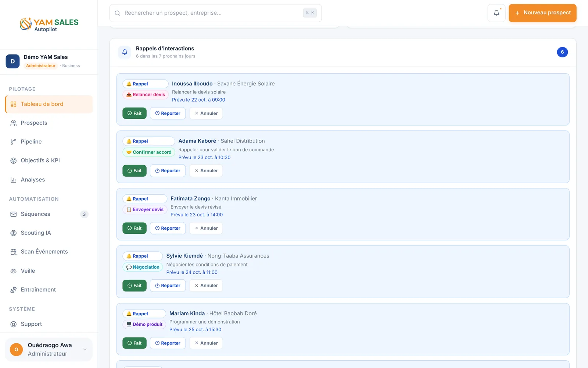This screenshot has width=588, height=368.
Task: Annuler the Inoussa Ilboudo reminder
Action: (x=206, y=113)
